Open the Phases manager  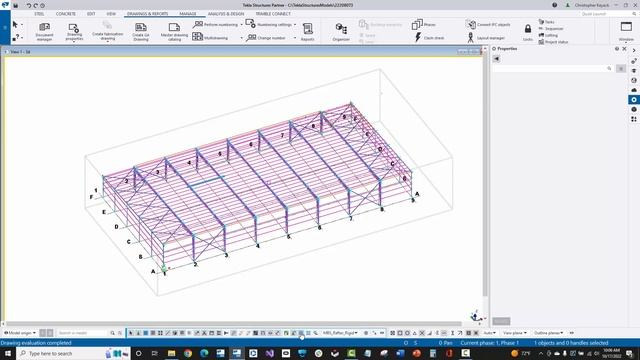pyautogui.click(x=423, y=24)
